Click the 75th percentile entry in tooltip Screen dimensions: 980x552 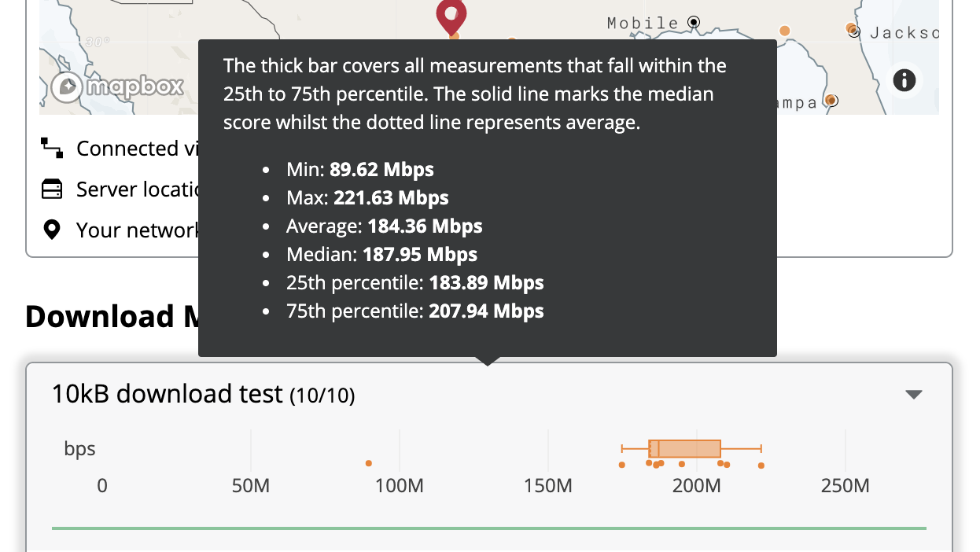pyautogui.click(x=414, y=311)
